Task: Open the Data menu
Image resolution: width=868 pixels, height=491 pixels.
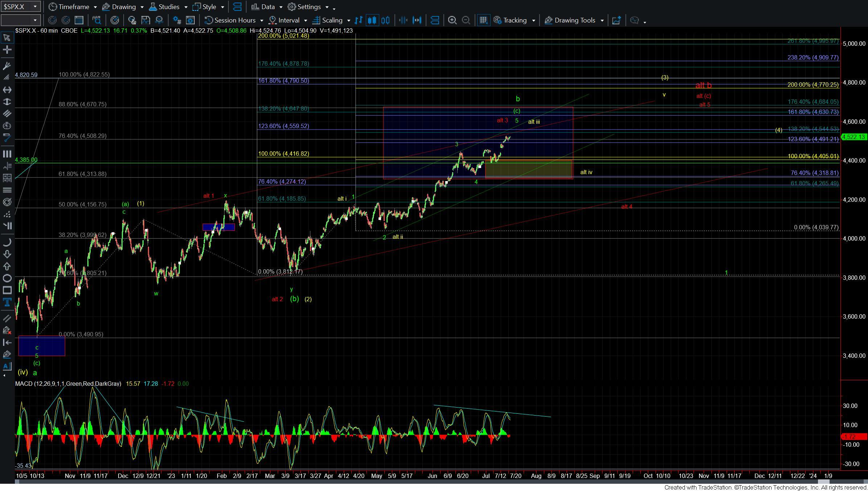Action: [267, 7]
